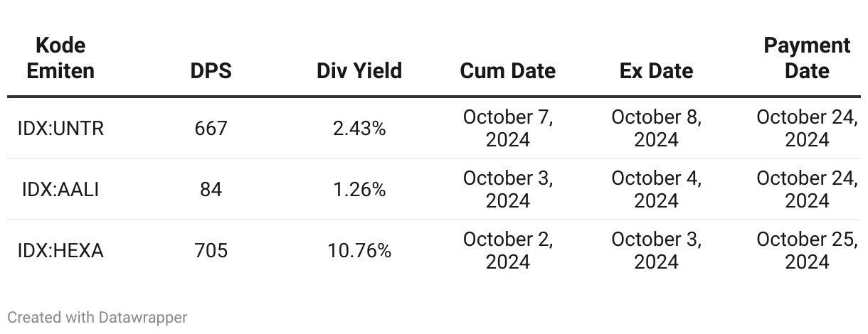This screenshot has width=868, height=334.
Task: Click the Ex Date column header
Action: point(656,71)
